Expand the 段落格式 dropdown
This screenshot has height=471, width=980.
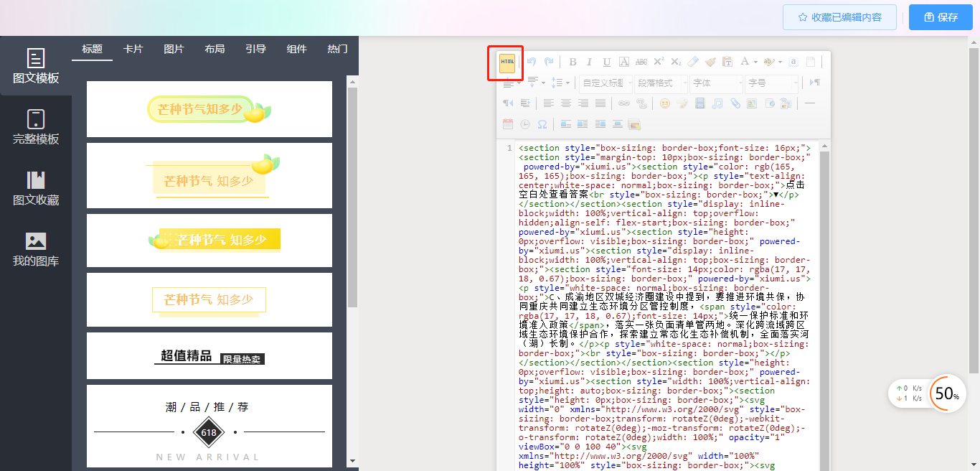pos(660,83)
